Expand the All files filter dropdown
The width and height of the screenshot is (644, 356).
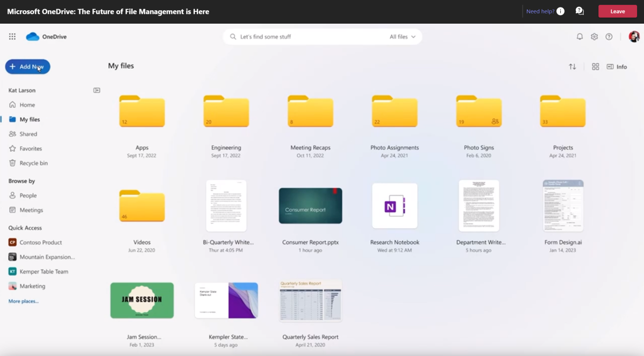pos(403,37)
